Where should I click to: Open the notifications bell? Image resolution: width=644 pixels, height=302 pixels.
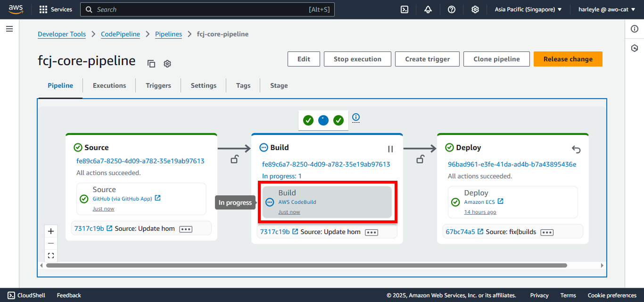[x=428, y=9]
